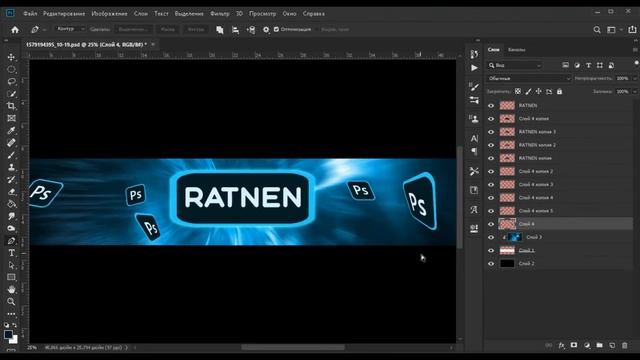Select the Brush tool
The image size is (640, 360).
coord(11,155)
